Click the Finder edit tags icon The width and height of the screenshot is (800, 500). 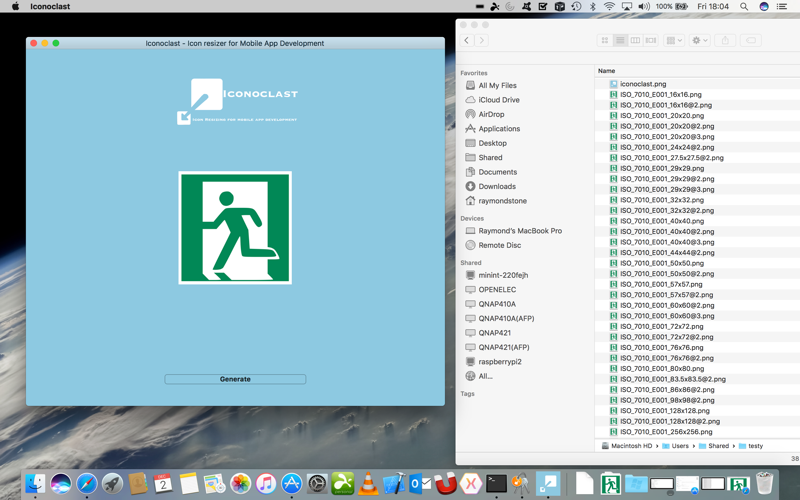pos(750,41)
